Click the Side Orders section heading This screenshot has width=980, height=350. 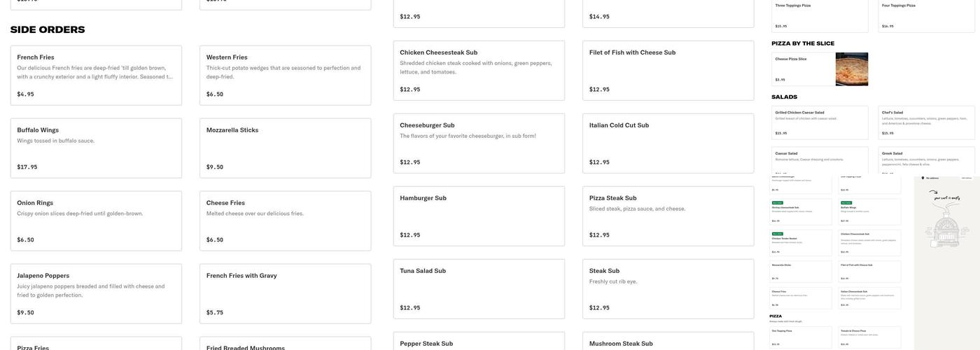(48, 29)
